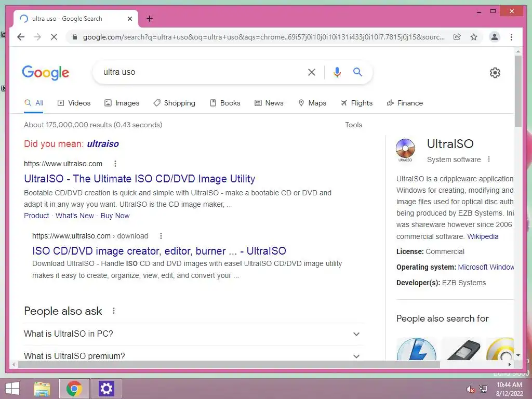The height and width of the screenshot is (399, 532).
Task: Bookmark this page with the star
Action: [474, 37]
